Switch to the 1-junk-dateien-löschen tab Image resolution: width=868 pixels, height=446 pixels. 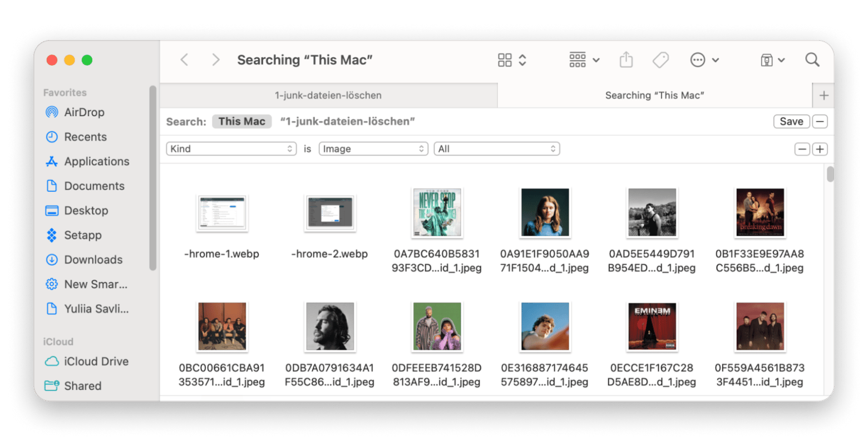328,96
